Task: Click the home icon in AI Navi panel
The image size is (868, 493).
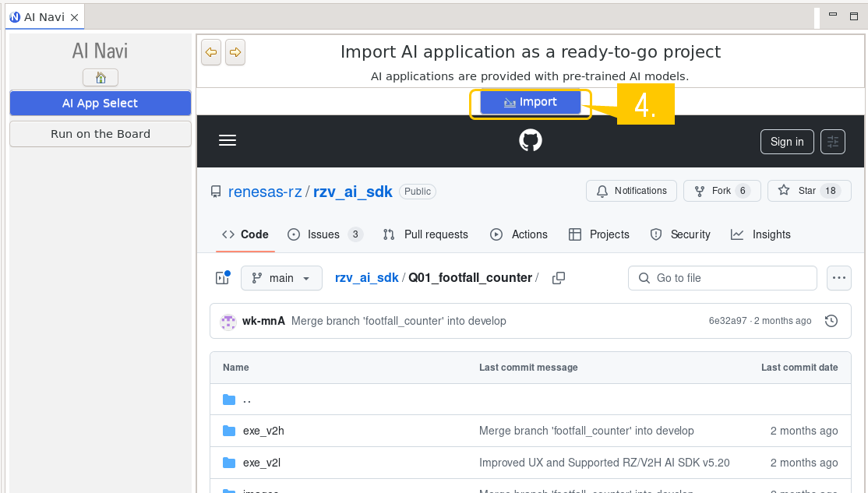Action: point(100,78)
